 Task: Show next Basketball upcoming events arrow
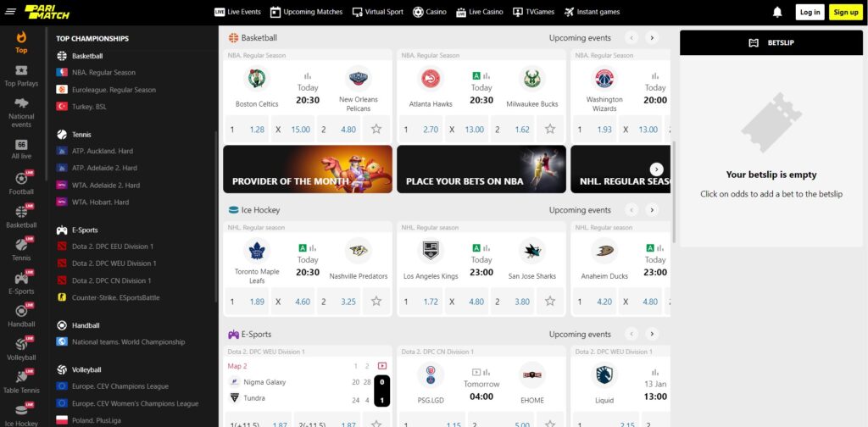tap(652, 37)
